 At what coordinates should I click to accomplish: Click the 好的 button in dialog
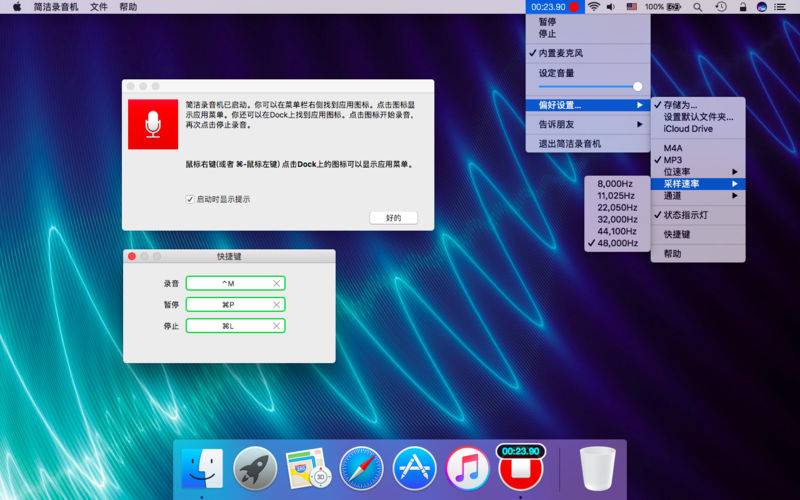pyautogui.click(x=393, y=218)
